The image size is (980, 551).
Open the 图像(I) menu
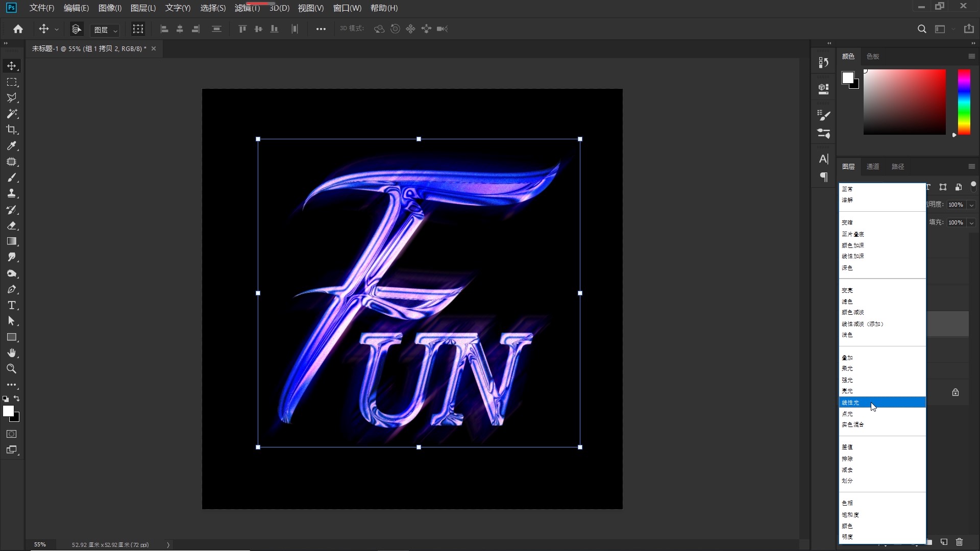click(x=110, y=8)
